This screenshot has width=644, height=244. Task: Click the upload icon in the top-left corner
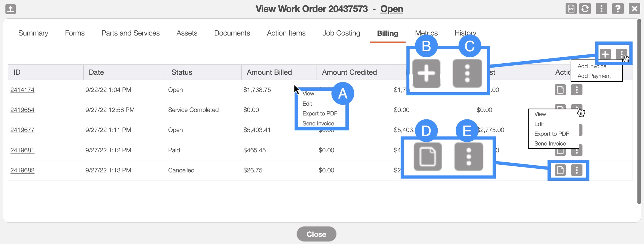(x=11, y=9)
